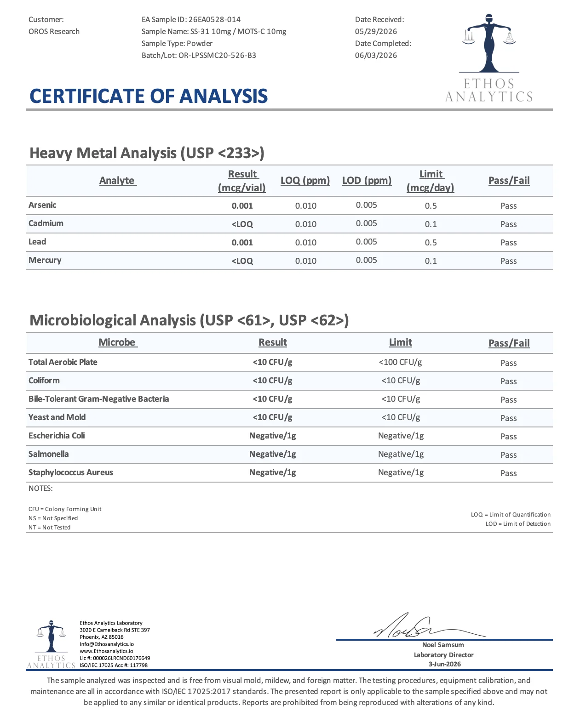Click Pass in the Cadmium row
563x728 pixels.
[x=509, y=224]
